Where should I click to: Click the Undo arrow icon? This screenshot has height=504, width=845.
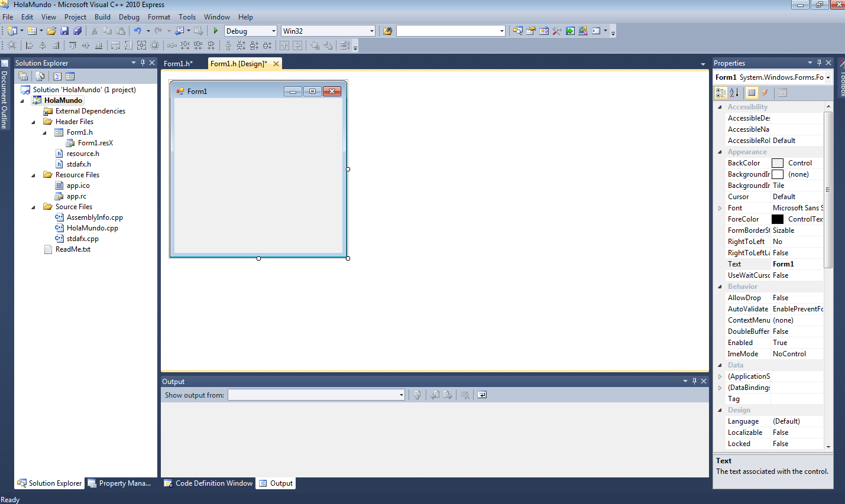coord(138,31)
